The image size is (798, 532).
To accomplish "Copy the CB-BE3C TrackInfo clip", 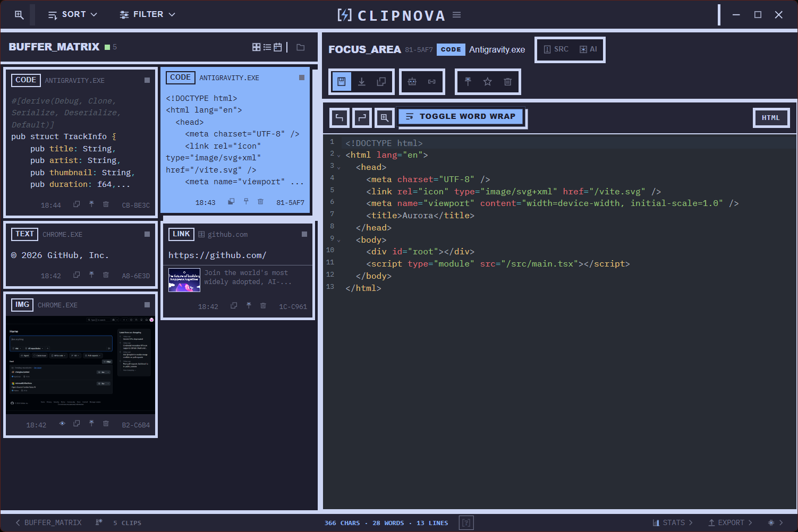I will (77, 204).
